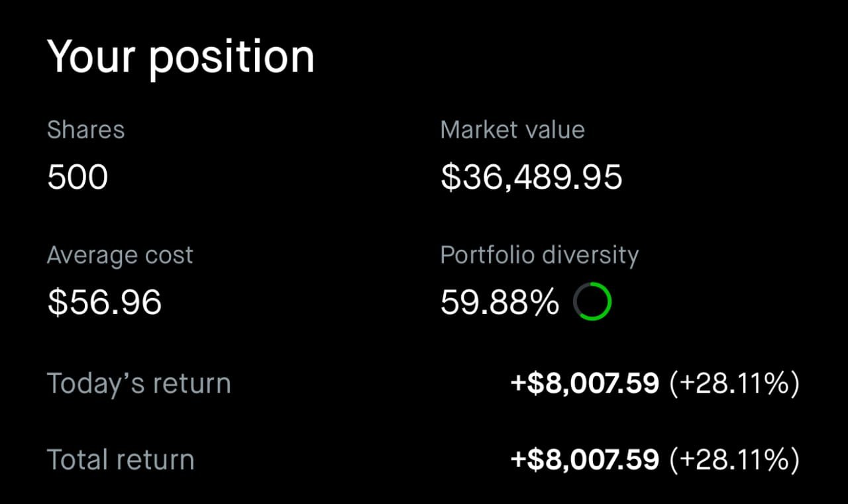The height and width of the screenshot is (504, 848).
Task: Click the word "Your" in the heading
Action: tap(91, 56)
